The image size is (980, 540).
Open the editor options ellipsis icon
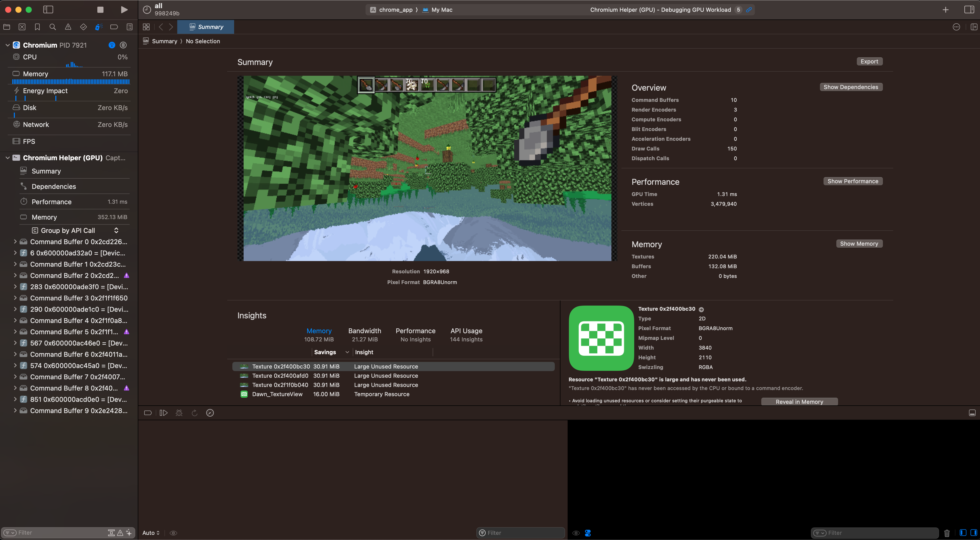click(x=956, y=27)
